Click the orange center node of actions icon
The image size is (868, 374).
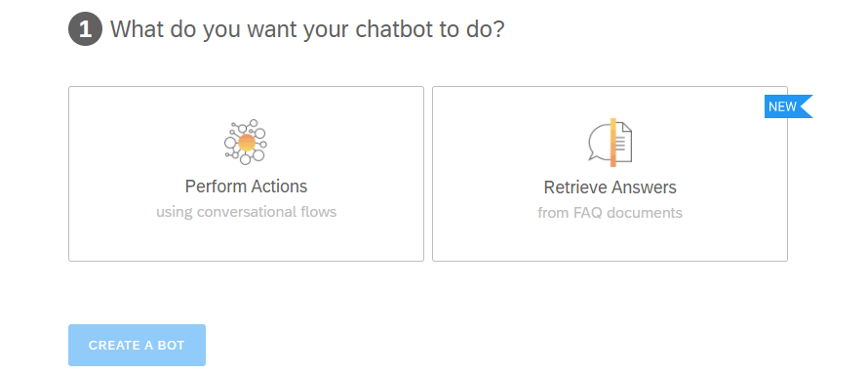(x=247, y=143)
